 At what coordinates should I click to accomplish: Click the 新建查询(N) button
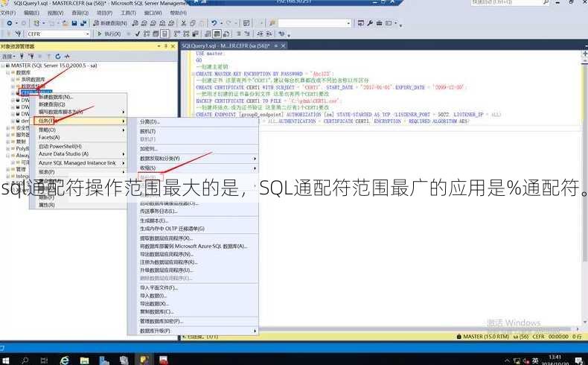pos(111,23)
